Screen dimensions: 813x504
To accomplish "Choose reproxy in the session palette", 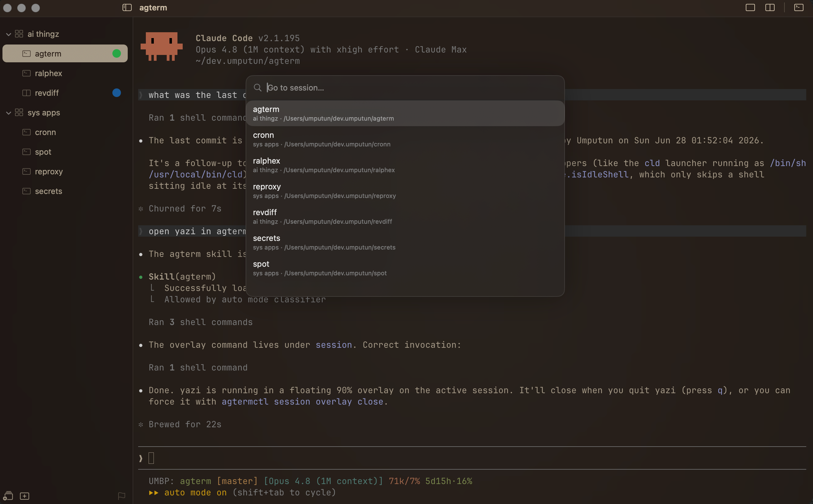I will tap(405, 191).
